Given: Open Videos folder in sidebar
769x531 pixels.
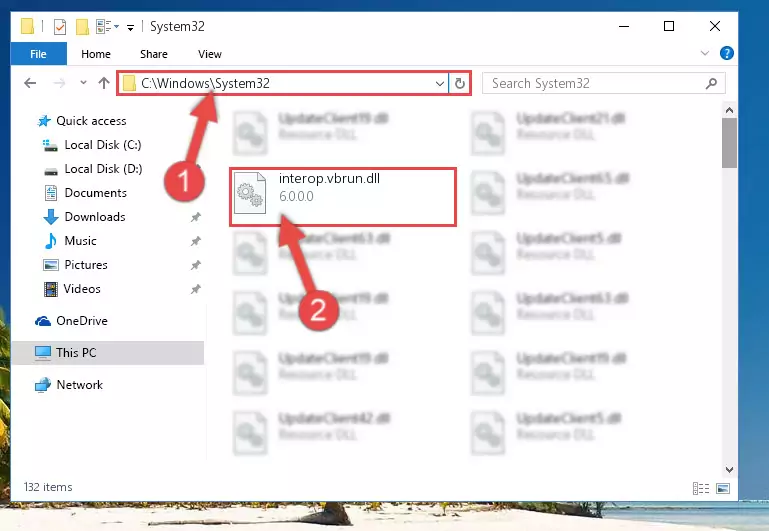Looking at the screenshot, I should pos(72,289).
